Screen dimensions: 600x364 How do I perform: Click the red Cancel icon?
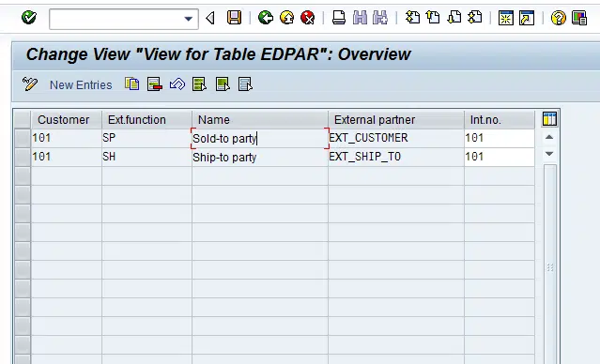point(308,18)
